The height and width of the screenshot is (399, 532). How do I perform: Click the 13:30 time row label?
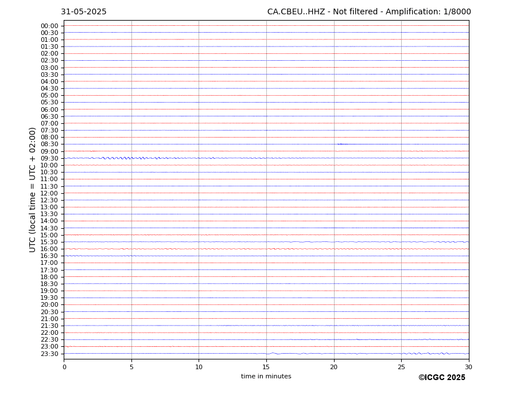(x=49, y=214)
